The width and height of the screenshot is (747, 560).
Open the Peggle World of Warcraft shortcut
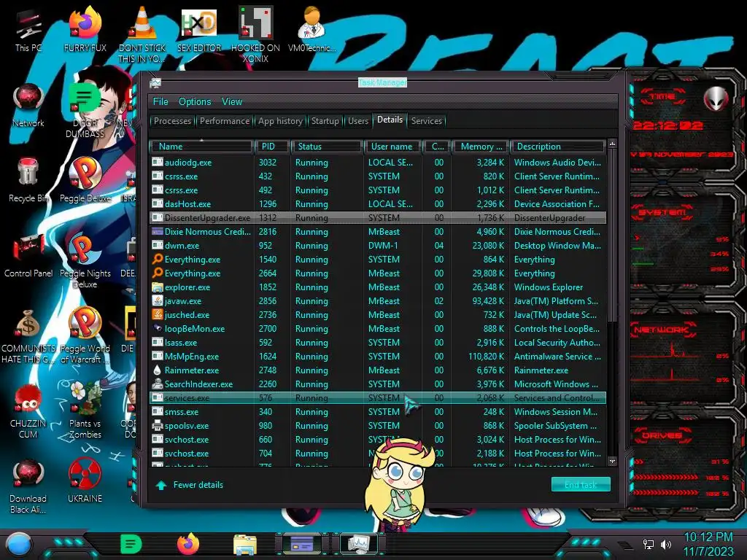(85, 336)
